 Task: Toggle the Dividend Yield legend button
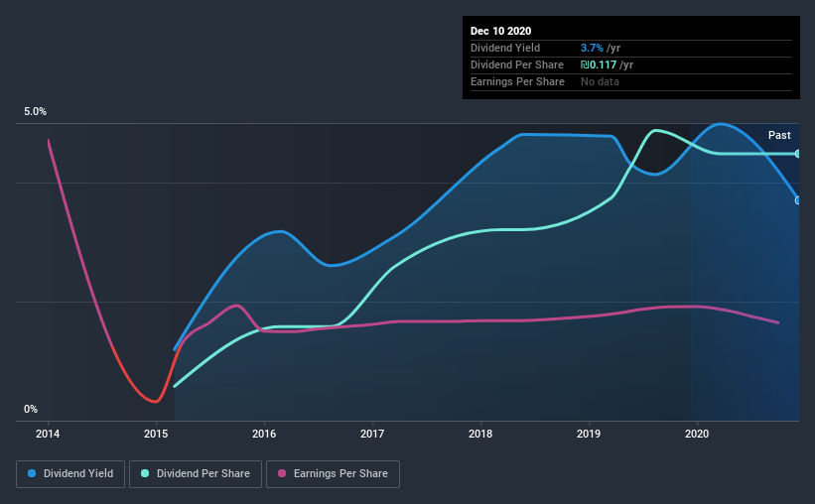pos(70,474)
